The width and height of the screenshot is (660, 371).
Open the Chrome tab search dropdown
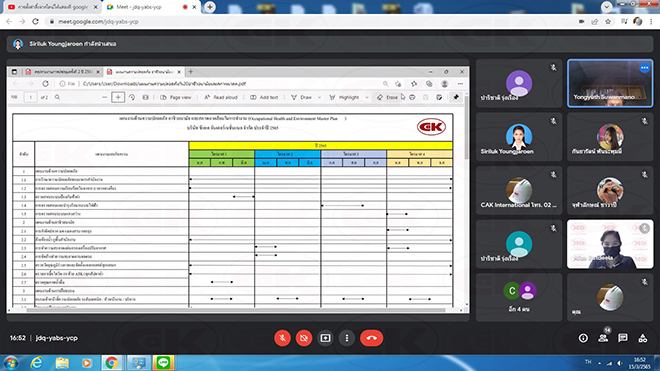607,6
